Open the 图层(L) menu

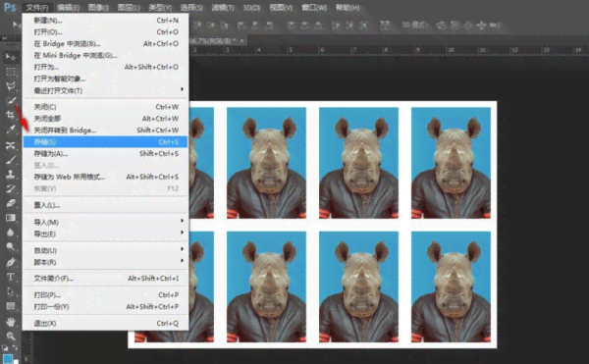point(129,8)
